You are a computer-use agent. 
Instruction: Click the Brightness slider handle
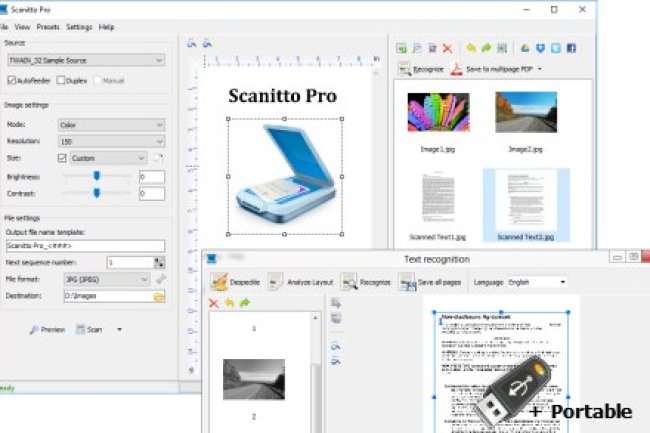[x=97, y=176]
